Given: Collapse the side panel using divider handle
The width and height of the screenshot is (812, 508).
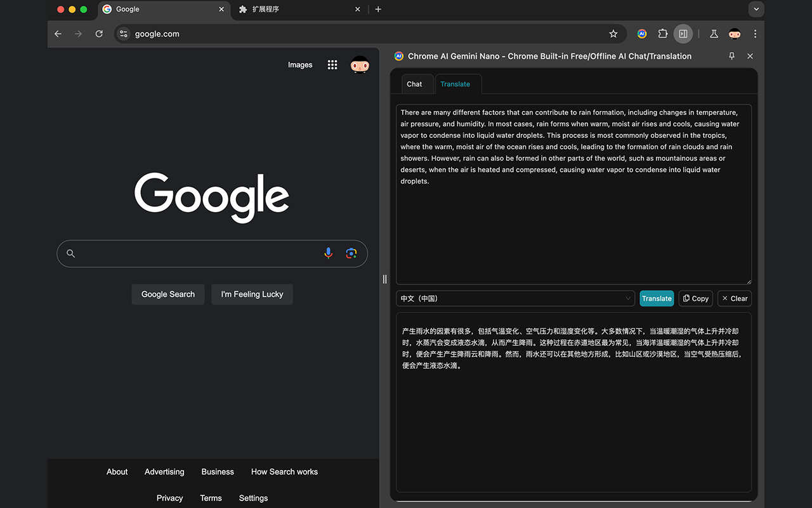Looking at the screenshot, I should click(x=384, y=279).
